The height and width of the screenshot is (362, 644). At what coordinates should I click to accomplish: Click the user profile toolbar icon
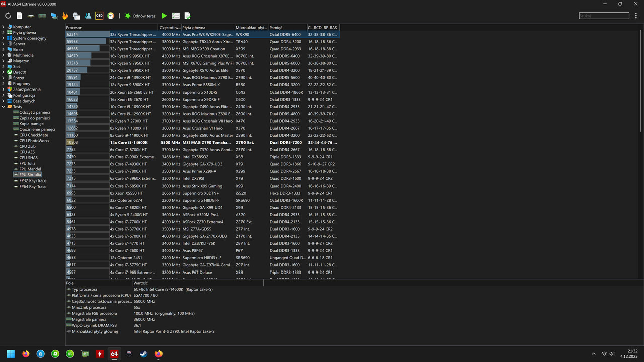coord(88,16)
